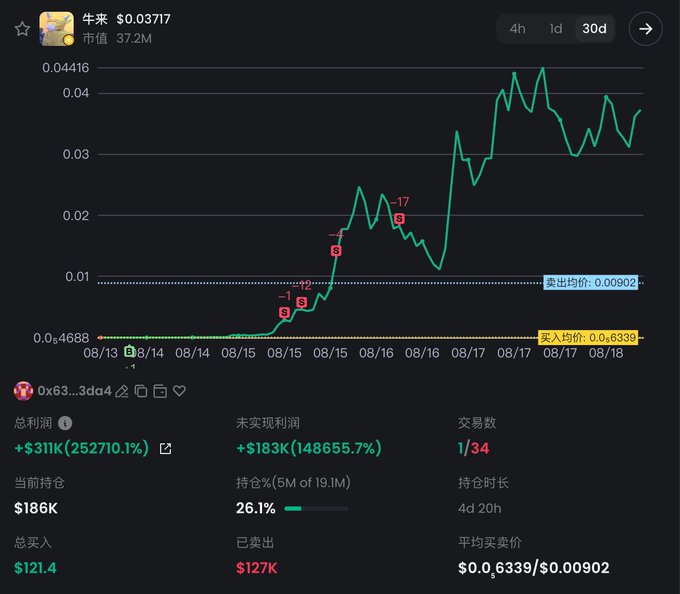Viewport: 680px width, 594px height.
Task: Click sold amount $127K
Action: [x=256, y=568]
